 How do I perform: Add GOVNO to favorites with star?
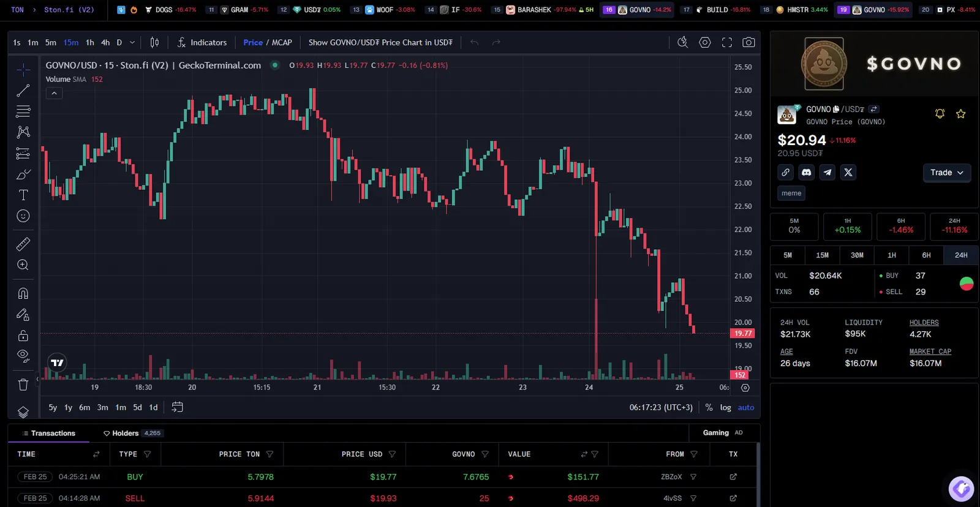[961, 114]
